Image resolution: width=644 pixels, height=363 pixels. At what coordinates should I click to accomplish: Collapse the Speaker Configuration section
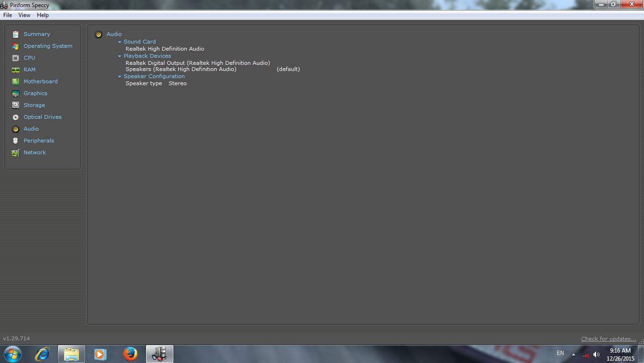[x=120, y=77]
